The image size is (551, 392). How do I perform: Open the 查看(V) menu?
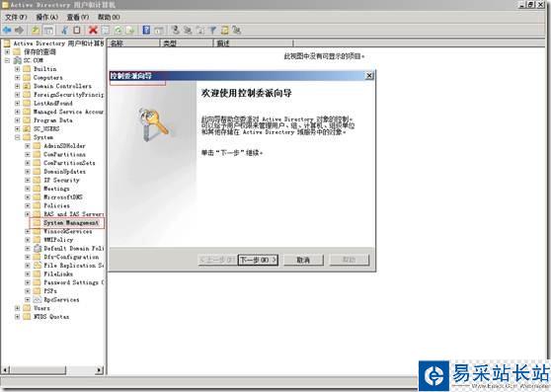(78, 17)
